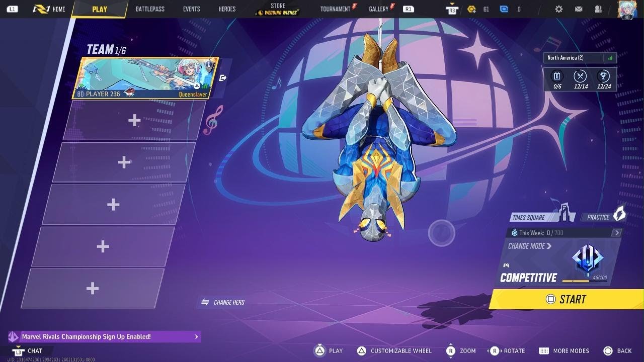Open the Marvel Rivals Championship Sign Up banner
The image size is (644, 362).
(x=104, y=337)
